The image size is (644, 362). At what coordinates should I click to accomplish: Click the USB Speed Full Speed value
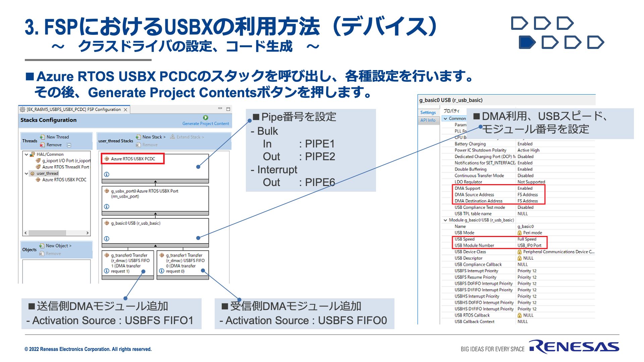527,239
